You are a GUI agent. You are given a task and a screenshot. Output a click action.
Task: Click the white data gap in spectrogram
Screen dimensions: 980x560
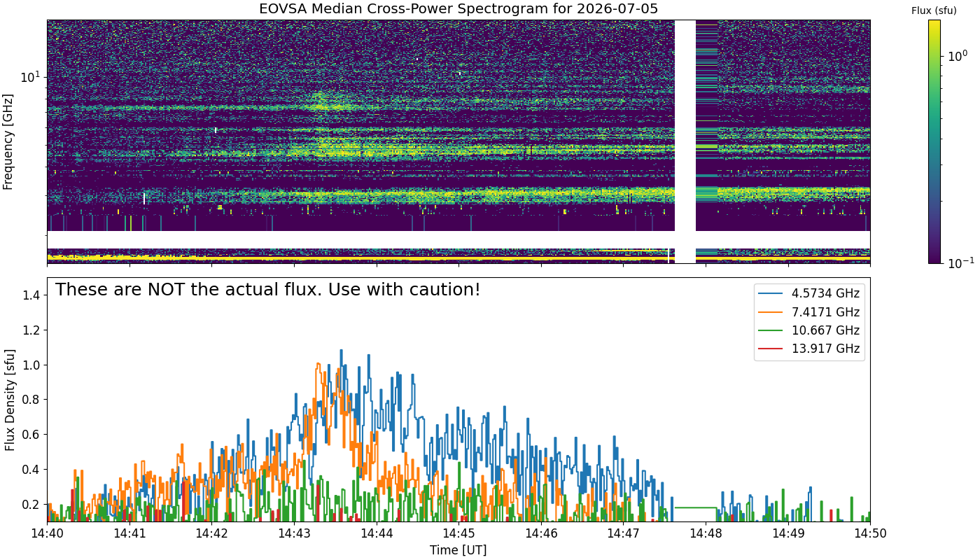point(685,141)
